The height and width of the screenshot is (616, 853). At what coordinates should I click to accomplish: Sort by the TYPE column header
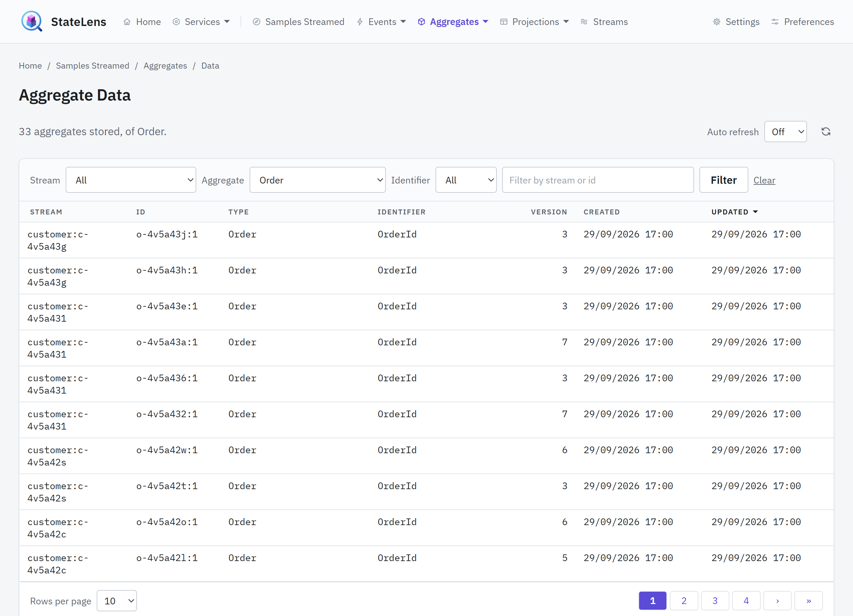pyautogui.click(x=239, y=212)
